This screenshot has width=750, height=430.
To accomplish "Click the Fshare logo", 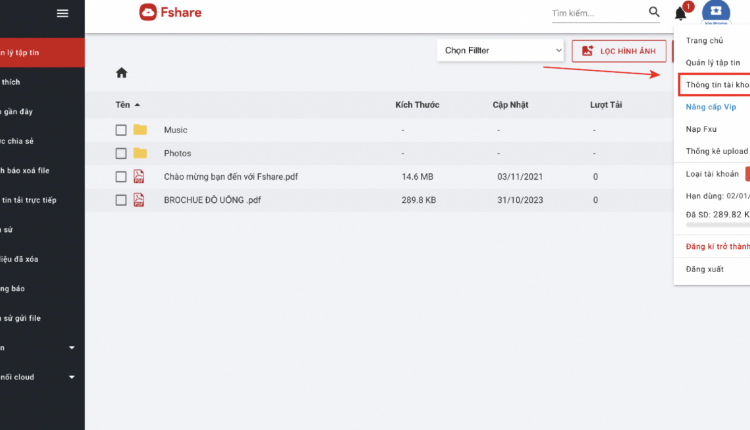I will coord(170,12).
